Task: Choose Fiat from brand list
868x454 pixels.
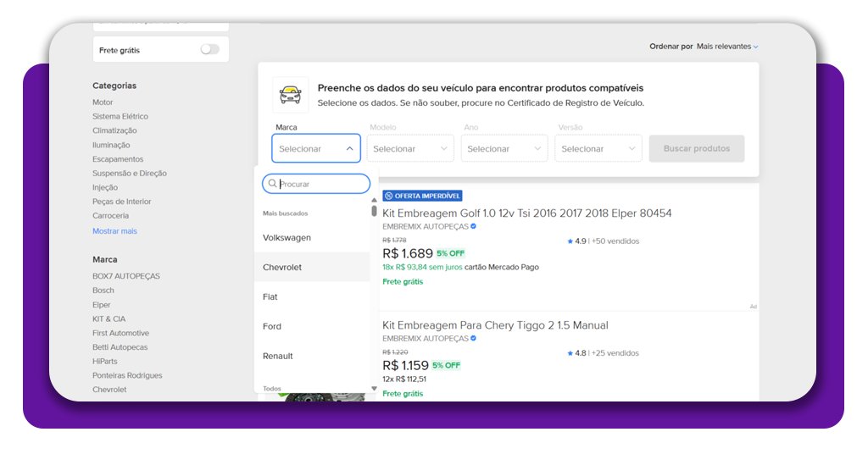Action: click(312, 297)
